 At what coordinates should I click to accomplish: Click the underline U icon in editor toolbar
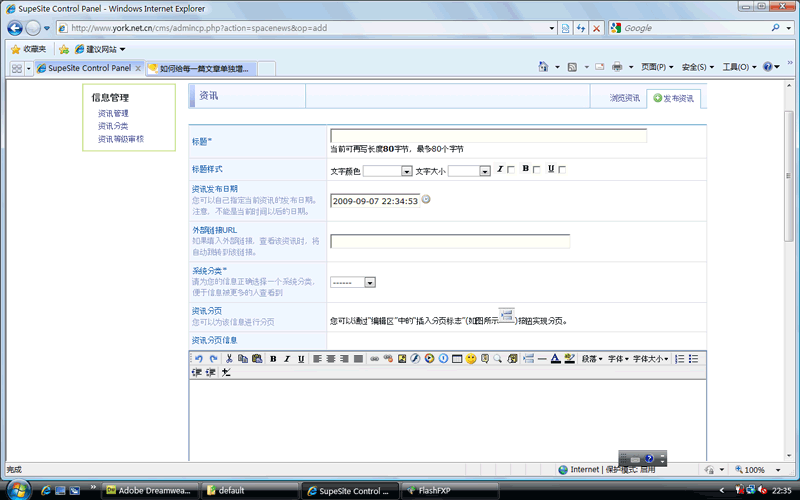[x=301, y=358]
